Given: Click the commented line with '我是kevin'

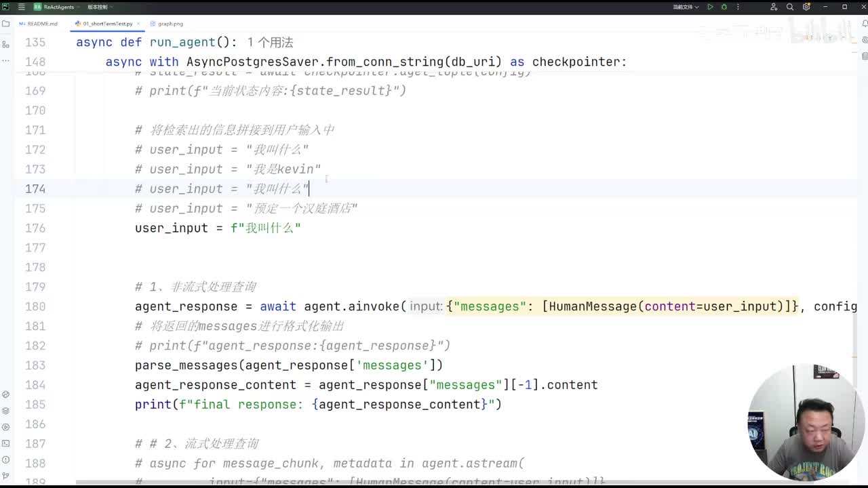Looking at the screenshot, I should click(x=228, y=169).
